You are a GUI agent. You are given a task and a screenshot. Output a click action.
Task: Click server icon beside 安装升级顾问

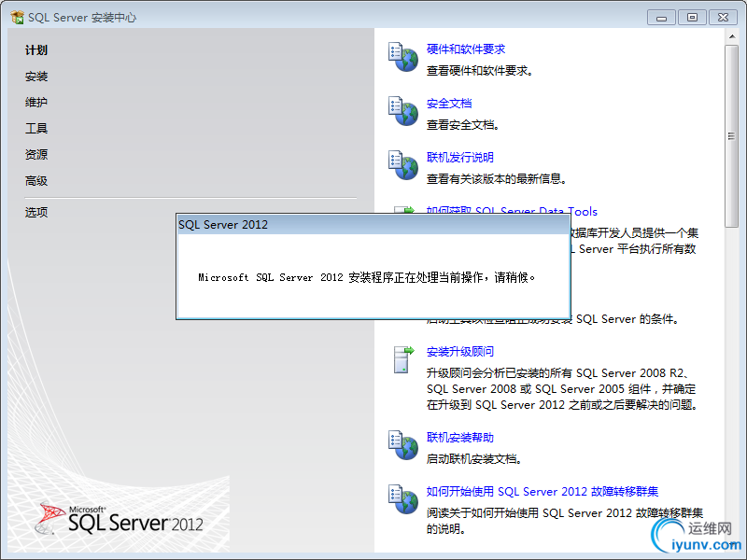click(x=404, y=359)
